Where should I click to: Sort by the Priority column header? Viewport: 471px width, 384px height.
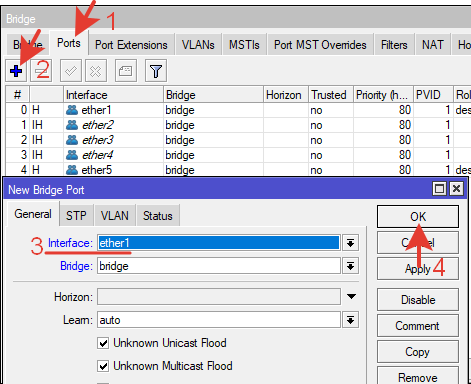coord(383,95)
